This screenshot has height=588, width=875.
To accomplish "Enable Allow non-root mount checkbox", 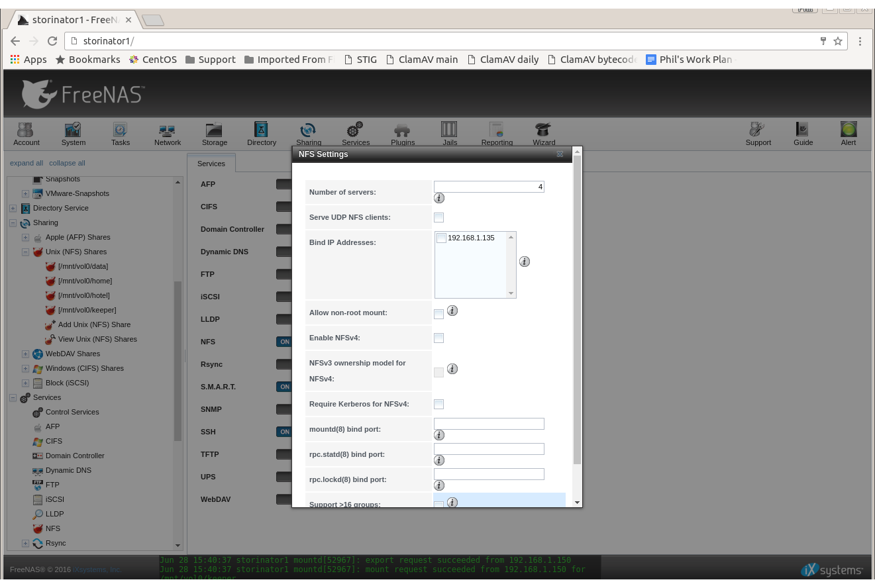I will click(x=438, y=314).
